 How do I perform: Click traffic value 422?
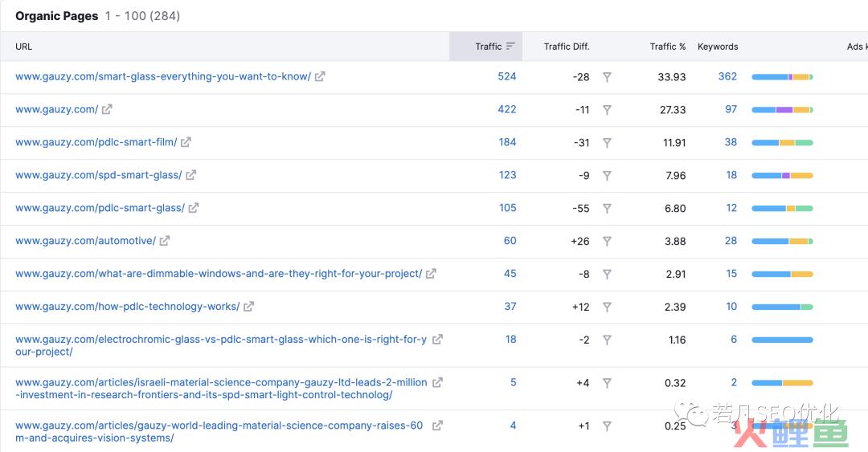[507, 109]
